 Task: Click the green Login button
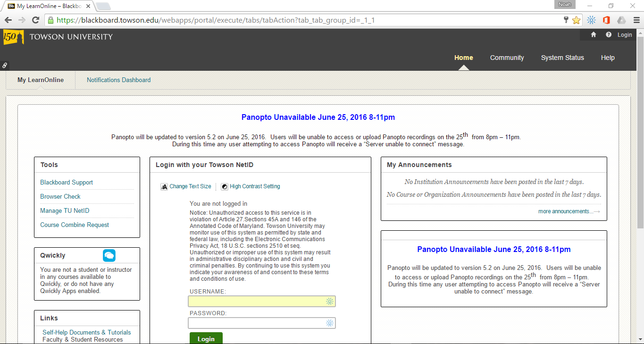(206, 338)
